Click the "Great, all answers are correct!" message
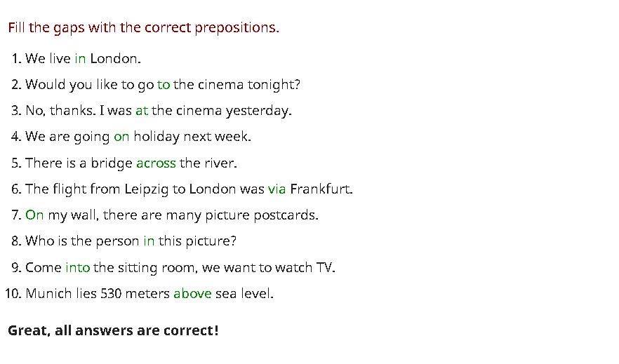This screenshot has width=619, height=364. [113, 330]
